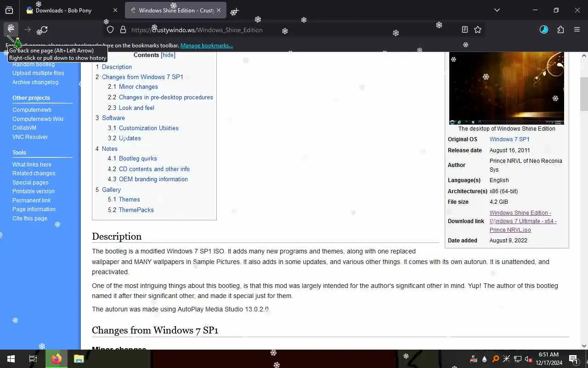Open a new tab with plus button

[235, 10]
